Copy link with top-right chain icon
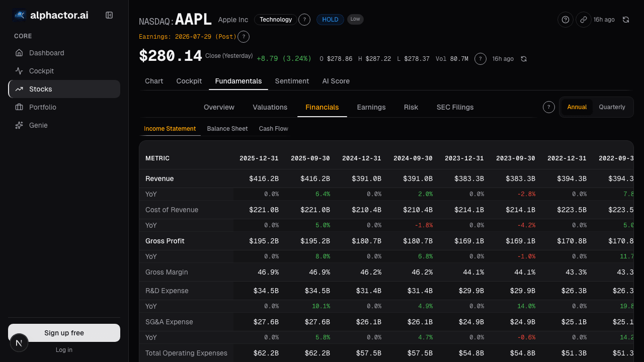 coord(584,20)
